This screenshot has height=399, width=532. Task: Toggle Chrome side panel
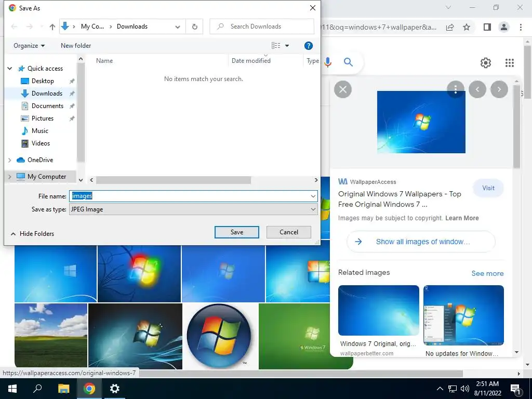tap(487, 27)
